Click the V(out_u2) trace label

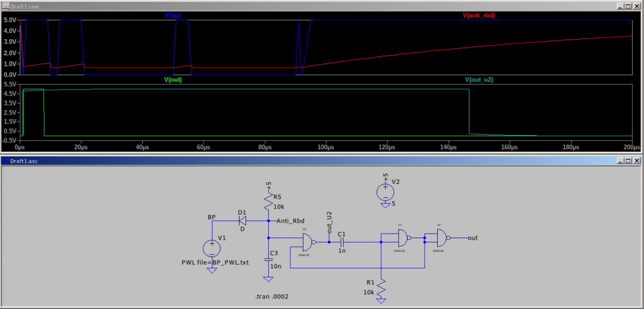(x=479, y=80)
